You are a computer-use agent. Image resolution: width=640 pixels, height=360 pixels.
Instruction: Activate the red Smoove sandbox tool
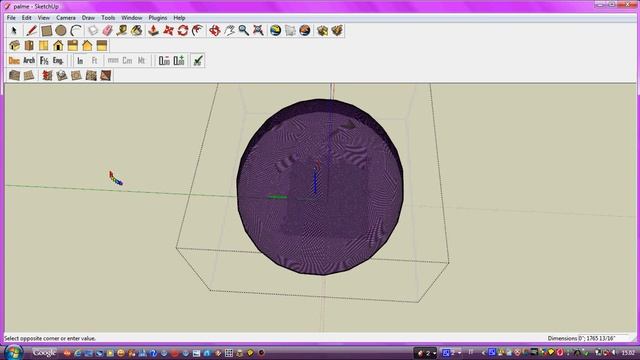click(x=47, y=76)
